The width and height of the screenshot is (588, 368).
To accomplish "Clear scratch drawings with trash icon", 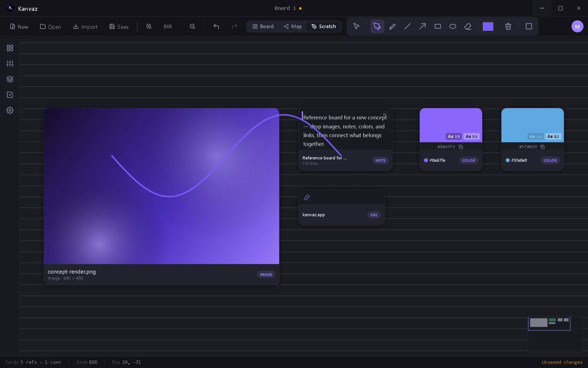I will (x=508, y=26).
